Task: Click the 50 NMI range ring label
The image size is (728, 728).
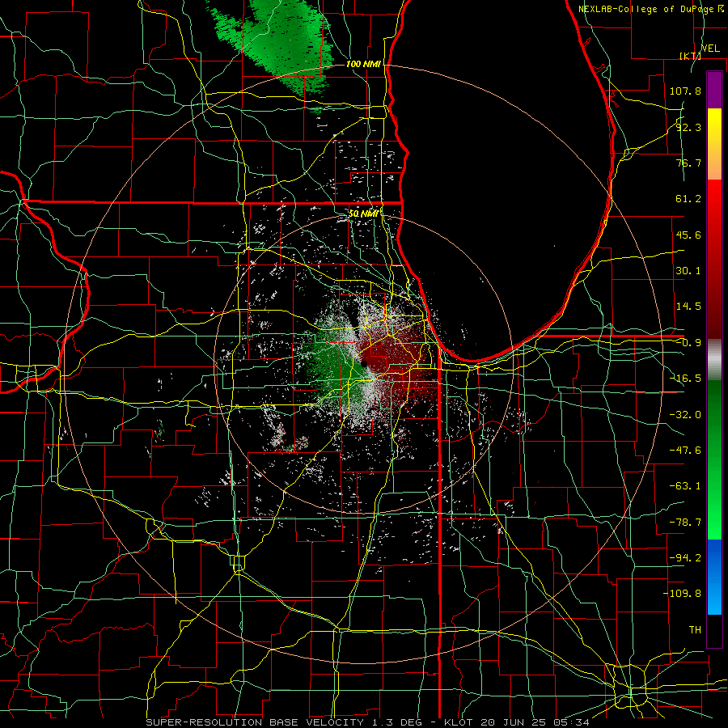Action: (x=363, y=214)
